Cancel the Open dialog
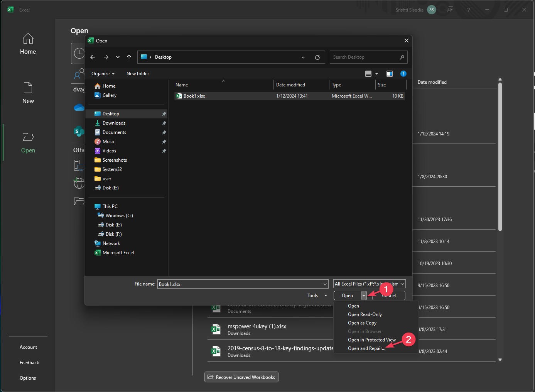Viewport: 535px width, 392px height. point(388,295)
